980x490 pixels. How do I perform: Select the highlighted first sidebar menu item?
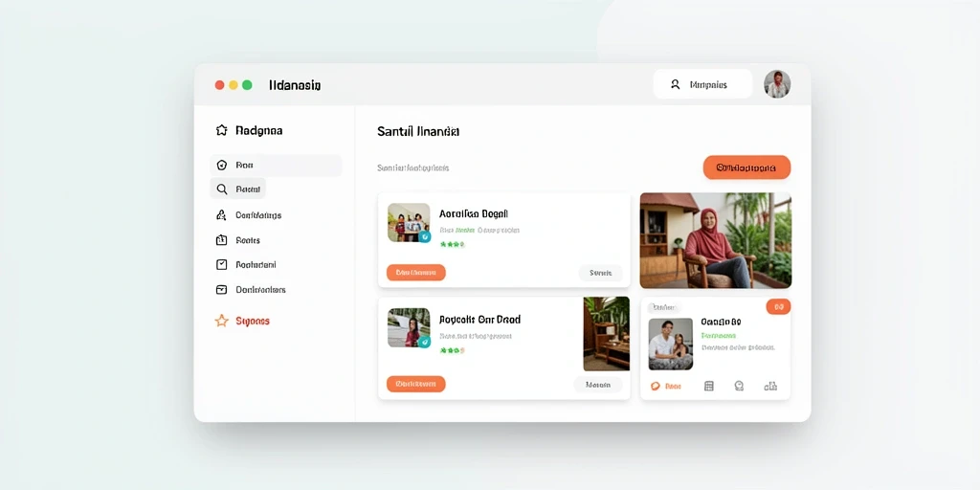coord(276,165)
